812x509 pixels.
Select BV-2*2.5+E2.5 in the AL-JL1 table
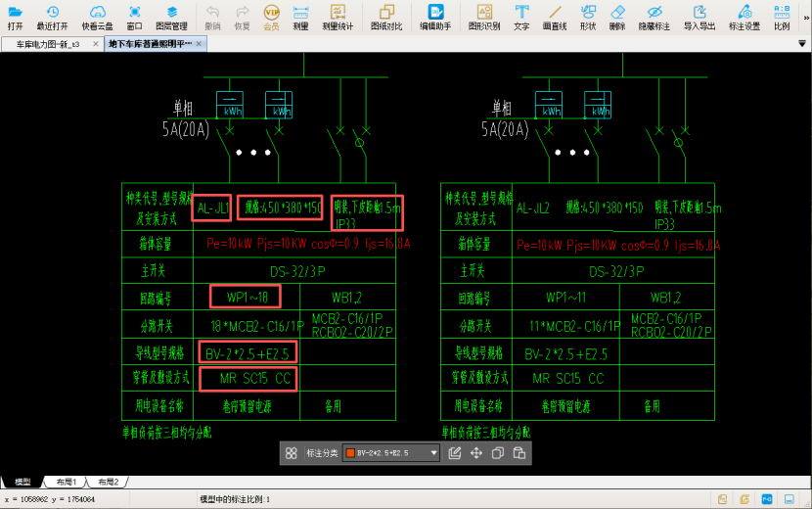point(248,354)
